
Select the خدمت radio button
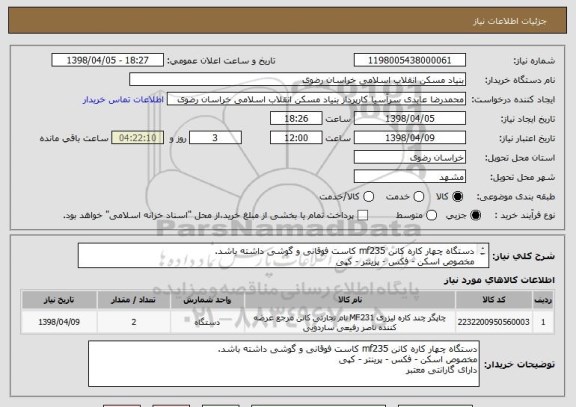point(419,197)
